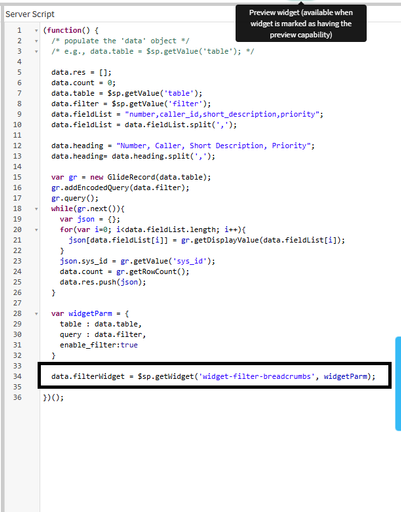Viewport: 401px width, 512px height.
Task: Collapse the comment fold at line 2
Action: pyautogui.click(x=36, y=41)
